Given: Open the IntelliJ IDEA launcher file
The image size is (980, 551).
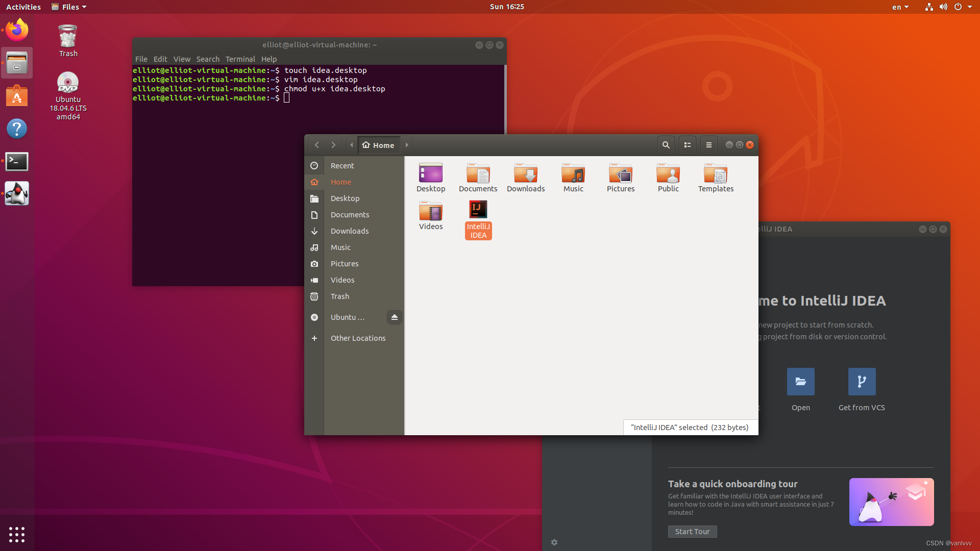Looking at the screenshot, I should [x=478, y=210].
